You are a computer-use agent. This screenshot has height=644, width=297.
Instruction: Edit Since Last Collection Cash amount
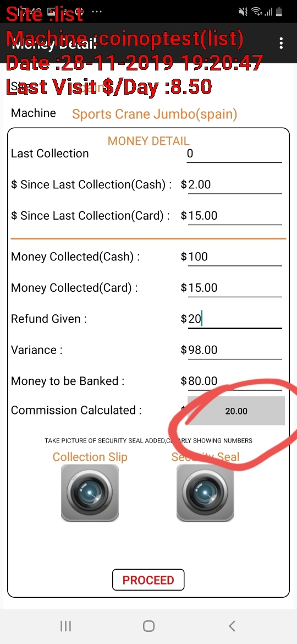pyautogui.click(x=234, y=185)
